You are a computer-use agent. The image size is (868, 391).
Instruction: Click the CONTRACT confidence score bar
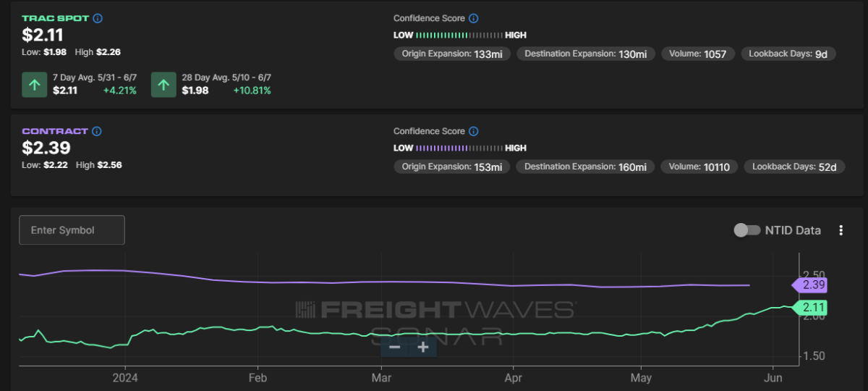[459, 148]
